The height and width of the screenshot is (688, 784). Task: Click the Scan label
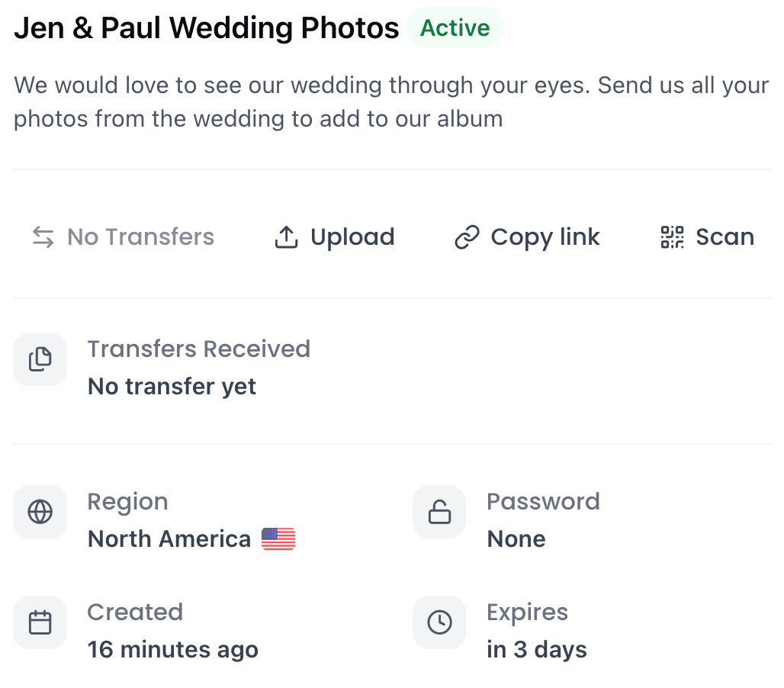[x=725, y=236]
